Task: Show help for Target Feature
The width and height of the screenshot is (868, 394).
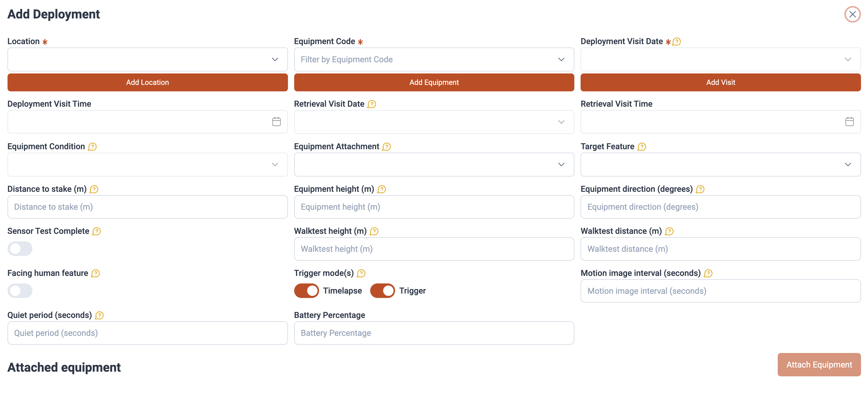Action: [642, 147]
